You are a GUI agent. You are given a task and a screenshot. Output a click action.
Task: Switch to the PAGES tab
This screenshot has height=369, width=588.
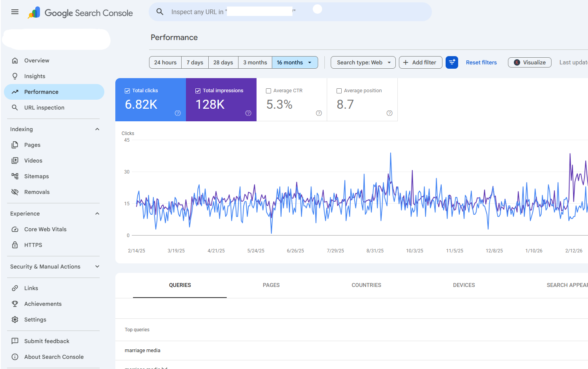coord(271,285)
